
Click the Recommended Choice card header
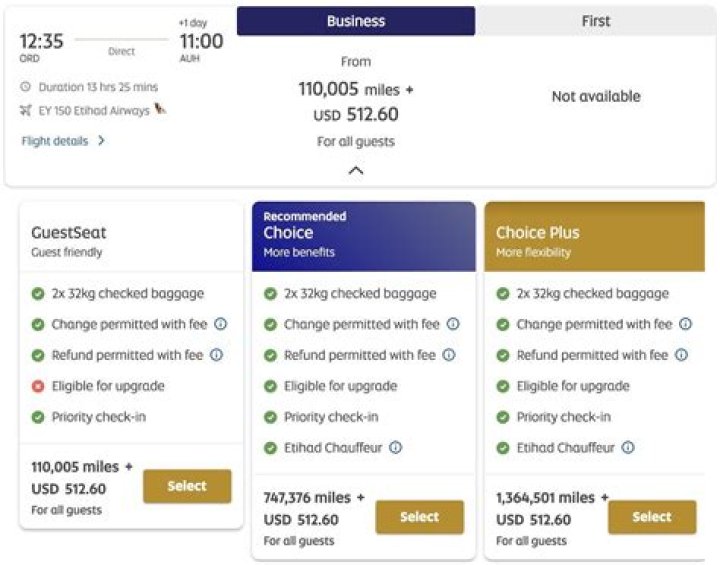[364, 237]
